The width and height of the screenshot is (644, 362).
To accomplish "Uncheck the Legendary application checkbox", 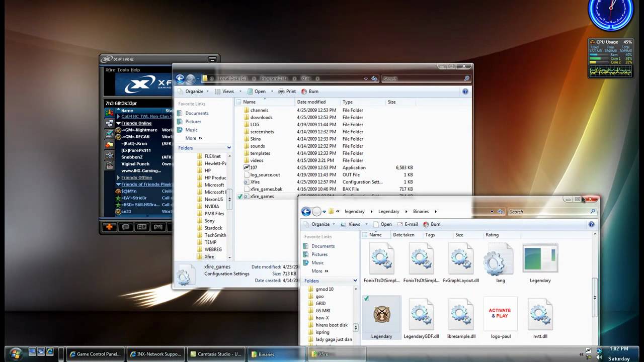I will (366, 299).
